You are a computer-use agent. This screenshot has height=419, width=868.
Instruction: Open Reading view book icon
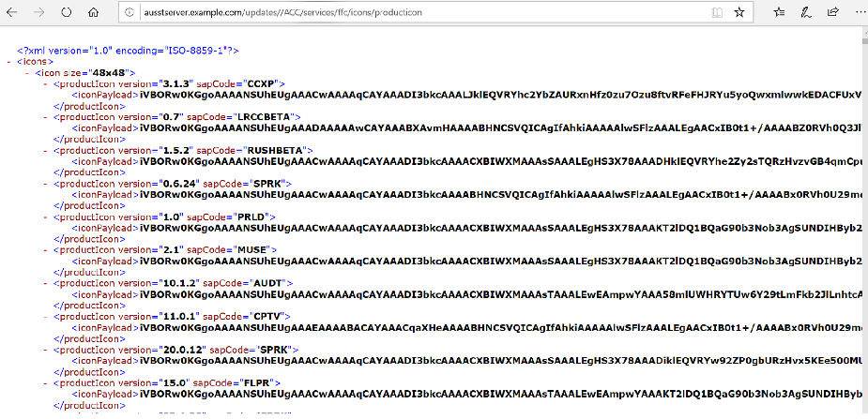(718, 12)
